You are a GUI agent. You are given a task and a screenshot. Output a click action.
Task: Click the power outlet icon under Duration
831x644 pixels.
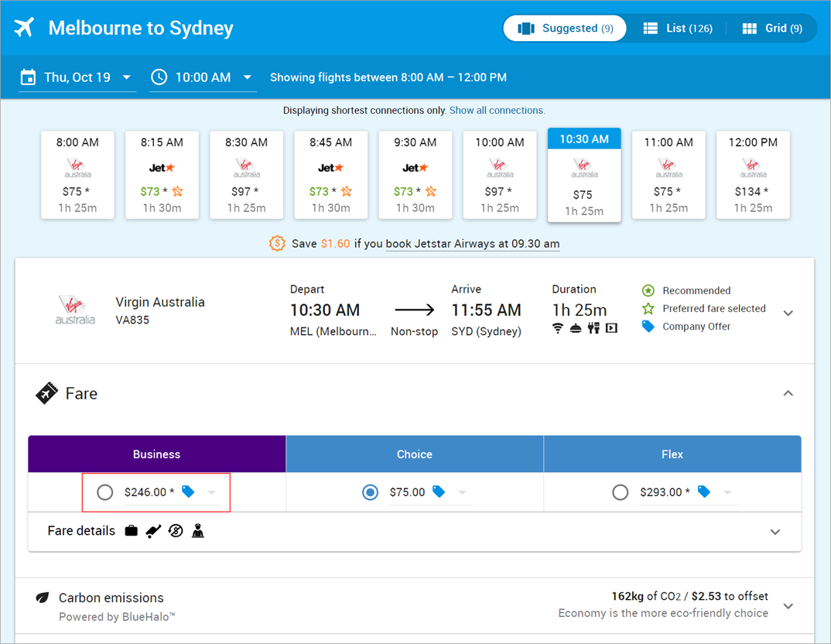pyautogui.click(x=593, y=328)
